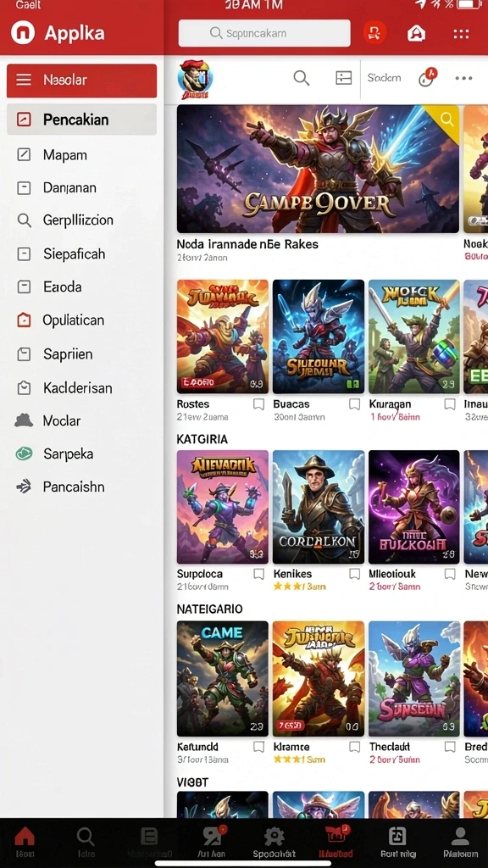The image size is (488, 868).
Task: Toggle bookmark next to Klramce
Action: click(355, 747)
